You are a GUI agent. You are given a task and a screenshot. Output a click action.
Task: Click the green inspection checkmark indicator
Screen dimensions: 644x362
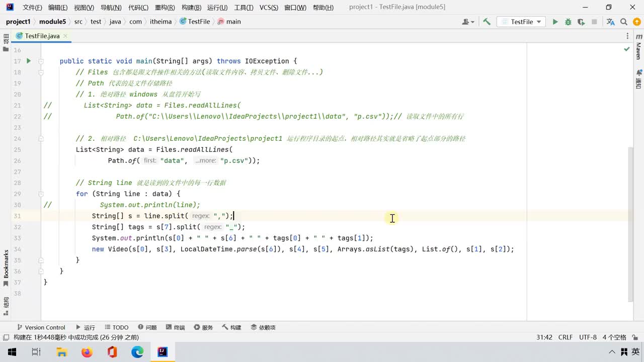(x=626, y=49)
